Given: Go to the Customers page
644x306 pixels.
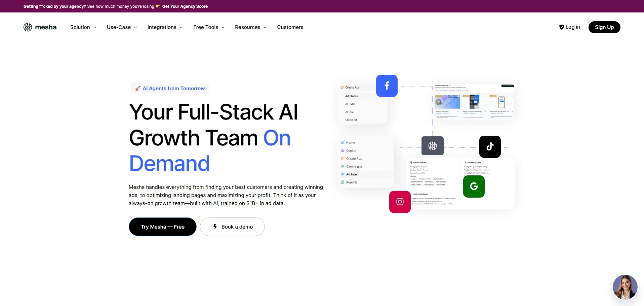Looking at the screenshot, I should coord(290,27).
